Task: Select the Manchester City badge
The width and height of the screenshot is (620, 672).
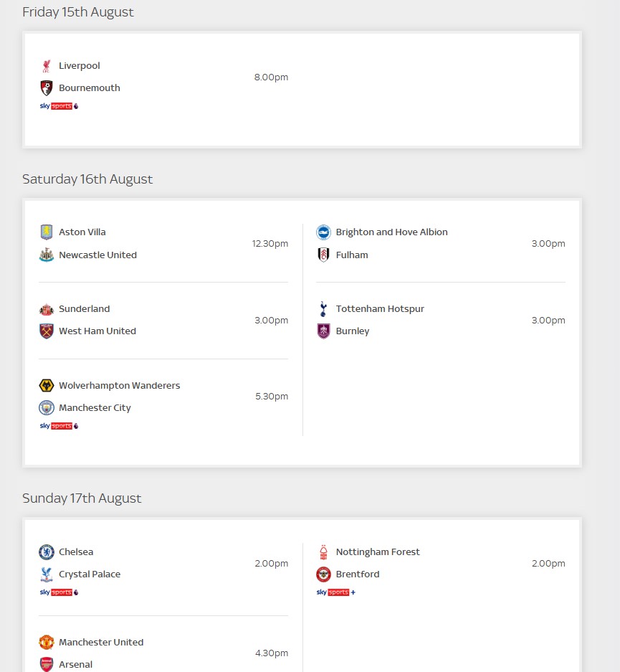Action: [x=47, y=407]
